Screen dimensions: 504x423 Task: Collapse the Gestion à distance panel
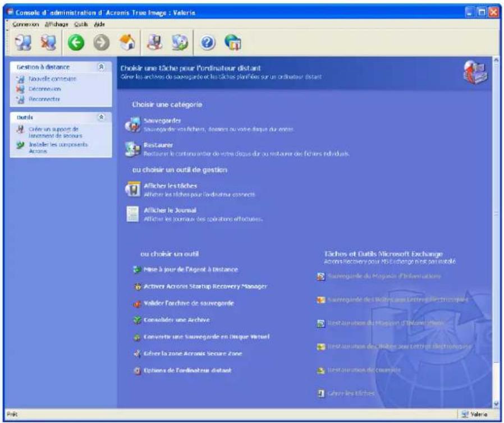click(x=101, y=67)
